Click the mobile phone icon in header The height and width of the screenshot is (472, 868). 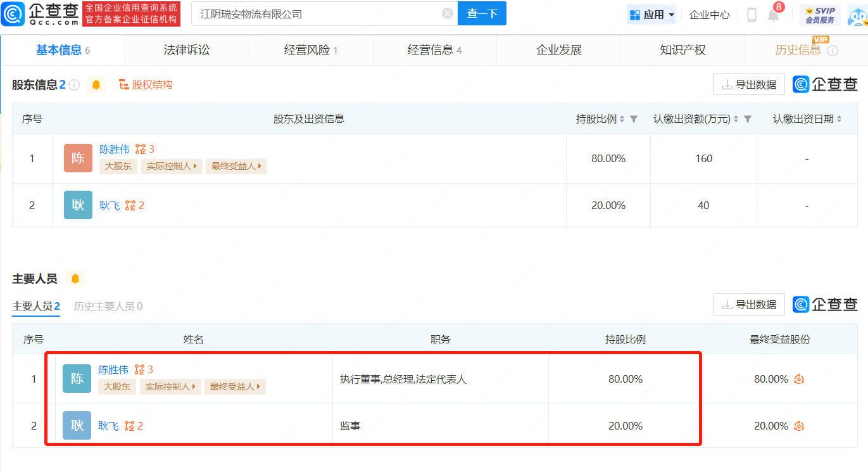(x=752, y=15)
